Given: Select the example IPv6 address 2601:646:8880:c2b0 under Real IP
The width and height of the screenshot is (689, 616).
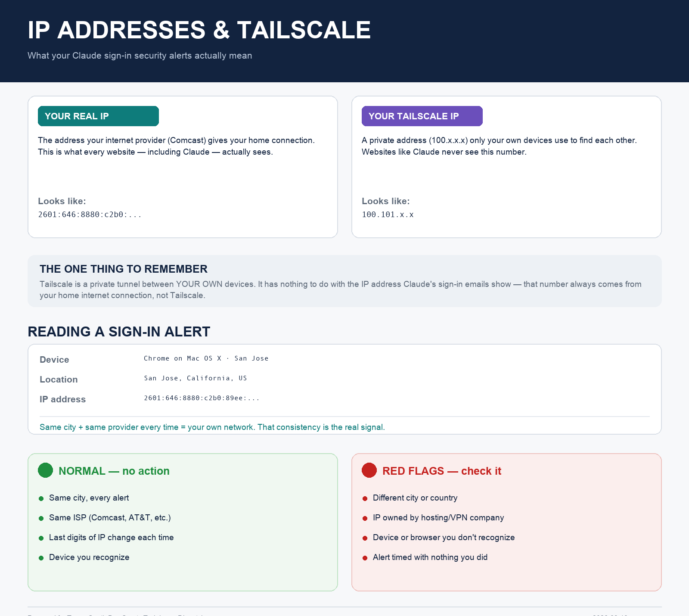Looking at the screenshot, I should coord(90,215).
